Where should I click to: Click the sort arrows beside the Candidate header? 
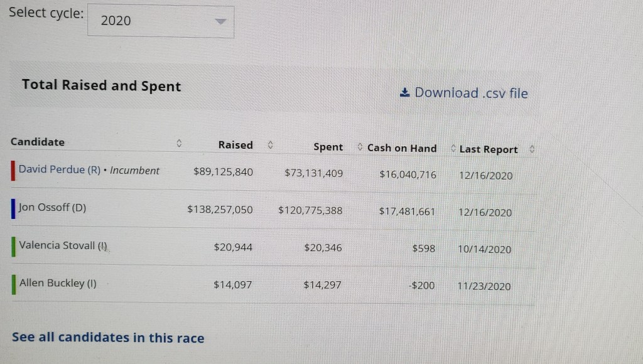click(179, 144)
